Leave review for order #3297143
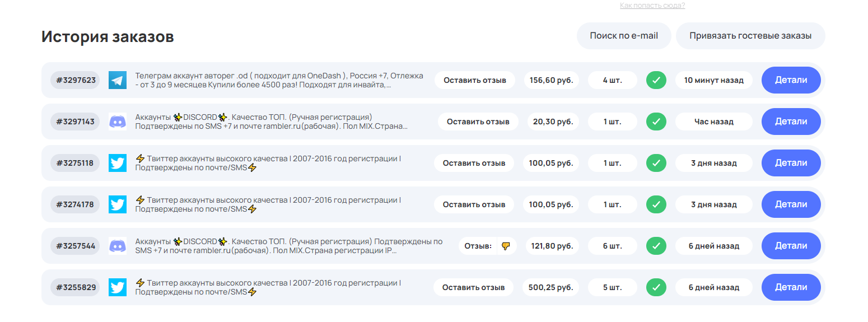This screenshot has width=868, height=322. coord(478,122)
